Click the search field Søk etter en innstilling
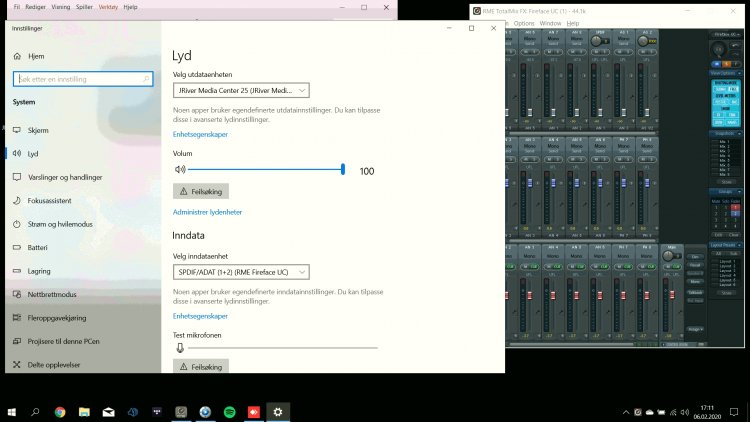The width and height of the screenshot is (750, 422). (x=83, y=79)
